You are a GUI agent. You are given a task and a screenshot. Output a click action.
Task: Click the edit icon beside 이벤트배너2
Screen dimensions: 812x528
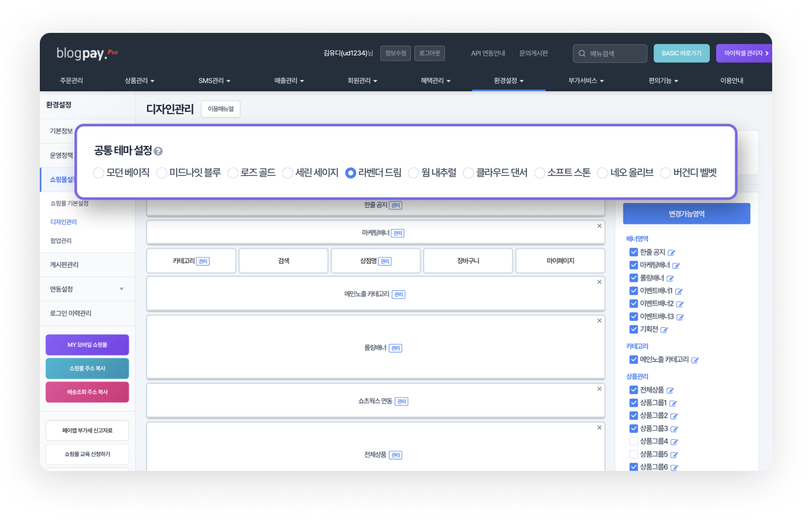pyautogui.click(x=680, y=304)
